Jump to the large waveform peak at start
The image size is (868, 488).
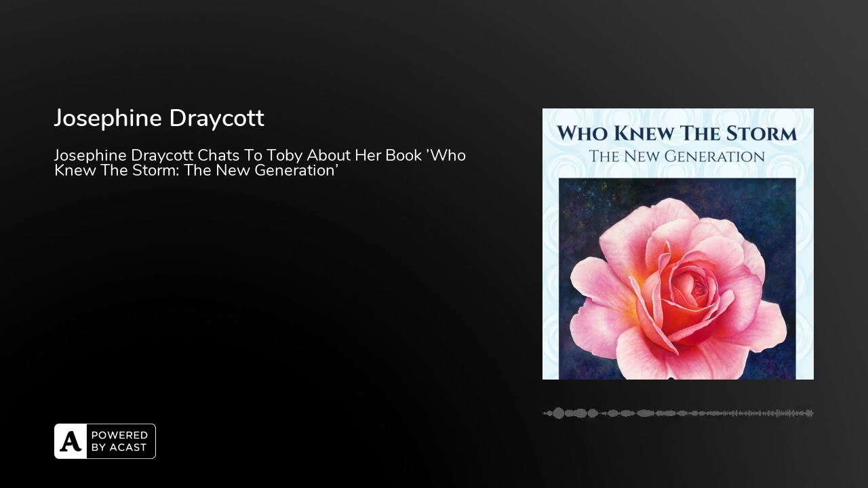(x=559, y=413)
